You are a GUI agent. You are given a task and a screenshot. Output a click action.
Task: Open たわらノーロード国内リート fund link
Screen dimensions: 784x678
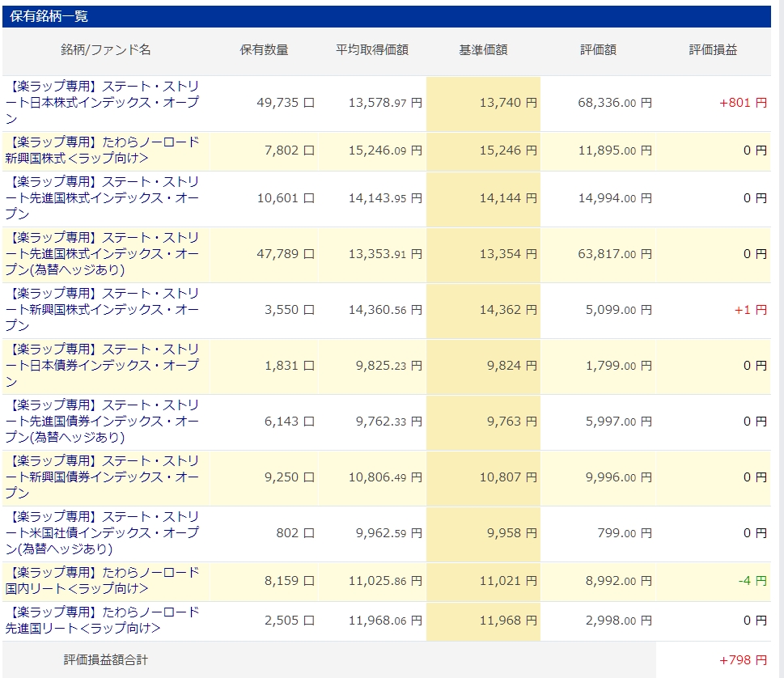(105, 581)
